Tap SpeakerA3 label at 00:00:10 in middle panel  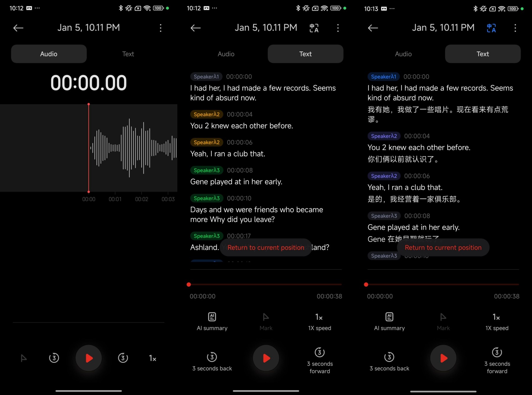click(x=207, y=198)
